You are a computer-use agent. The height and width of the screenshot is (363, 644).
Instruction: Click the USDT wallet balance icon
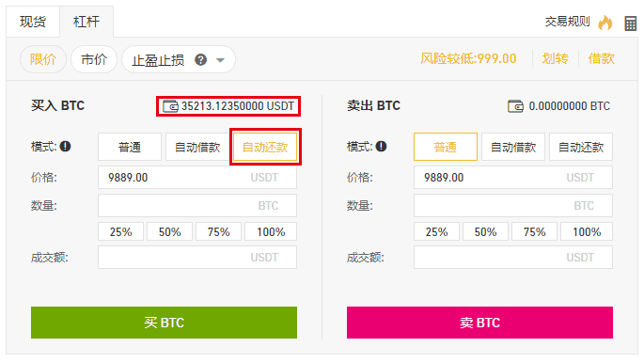click(x=170, y=106)
